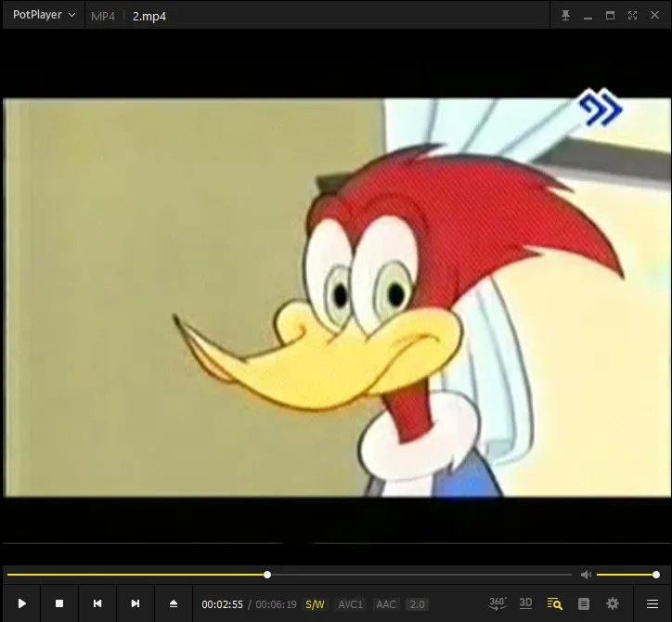Play the video
The width and height of the screenshot is (672, 622).
click(x=22, y=603)
